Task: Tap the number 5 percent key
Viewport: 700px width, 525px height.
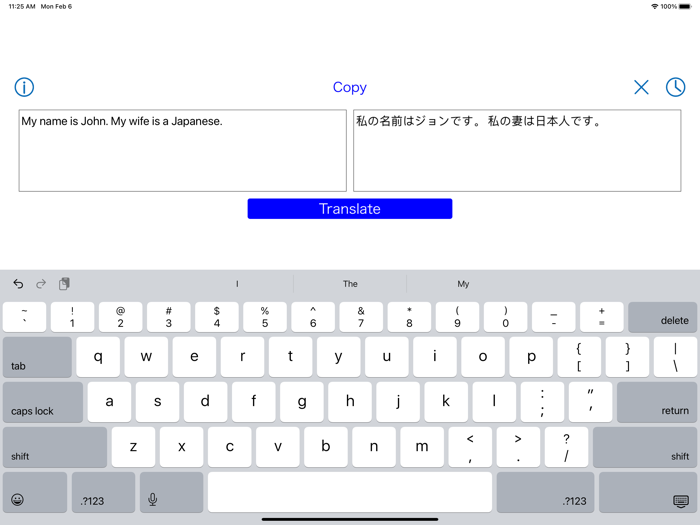Action: pos(265,317)
